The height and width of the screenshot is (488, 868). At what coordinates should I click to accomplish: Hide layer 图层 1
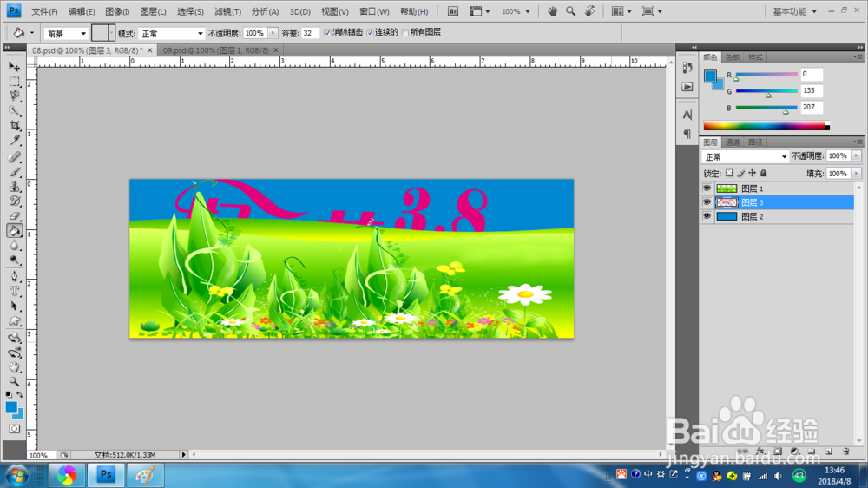pos(707,188)
